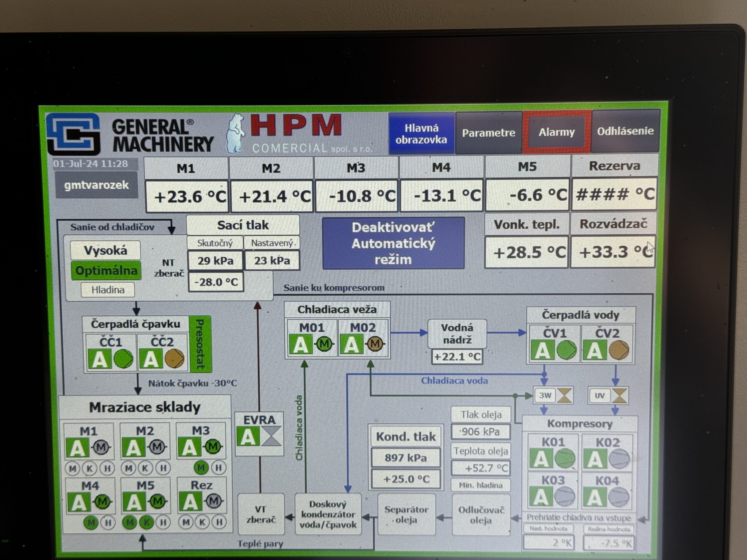The width and height of the screenshot is (747, 560).
Task: Click the K01 compressor green status icon
Action: (564, 459)
